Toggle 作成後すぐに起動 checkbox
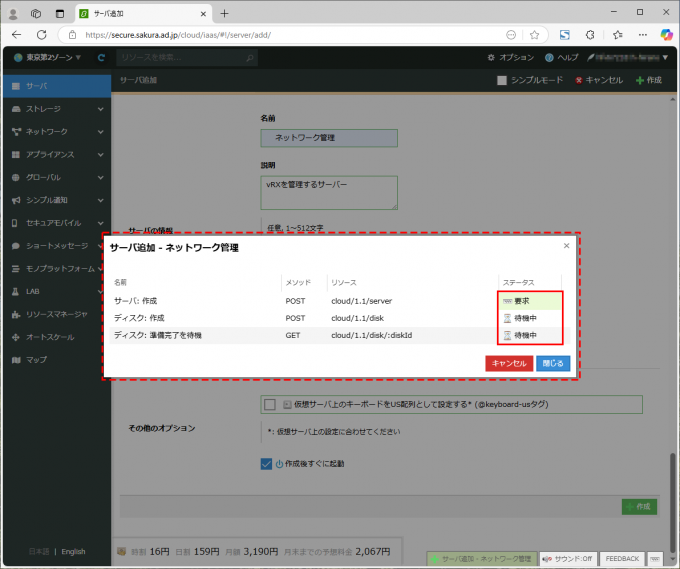Viewport: 680px width, 569px height. [x=266, y=464]
